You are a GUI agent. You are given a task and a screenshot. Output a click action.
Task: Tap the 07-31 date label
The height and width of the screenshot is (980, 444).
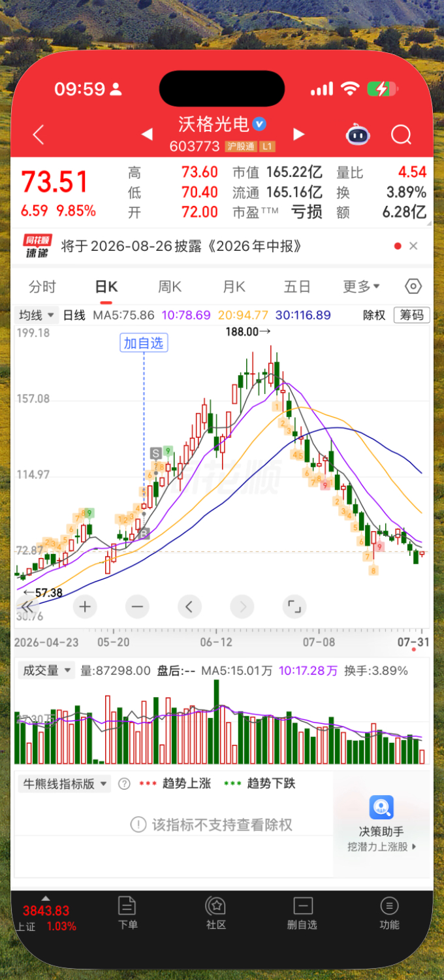(x=414, y=642)
